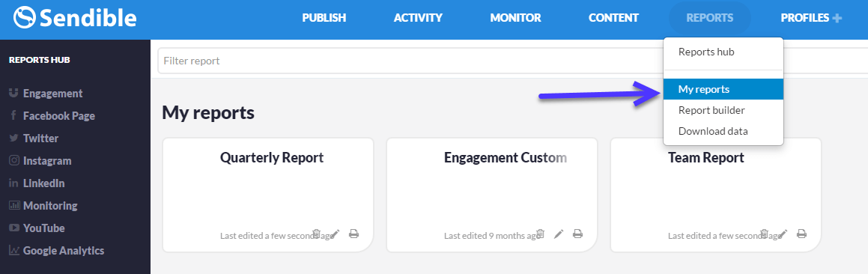Open the MONITOR menu
868x274 pixels.
[515, 18]
